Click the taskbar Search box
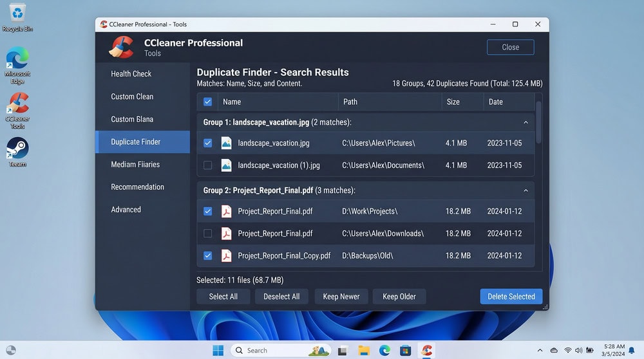 click(281, 351)
